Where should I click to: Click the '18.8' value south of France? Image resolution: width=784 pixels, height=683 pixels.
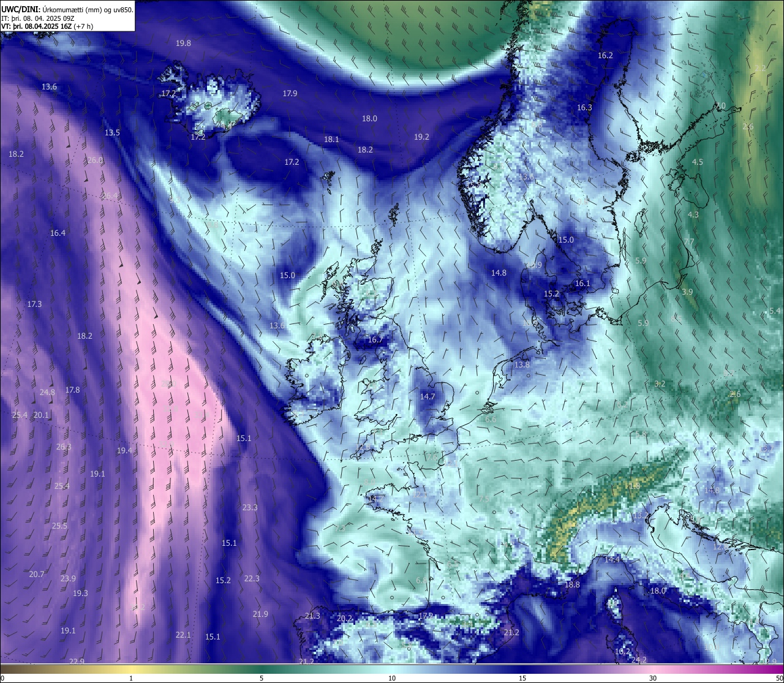pos(572,584)
